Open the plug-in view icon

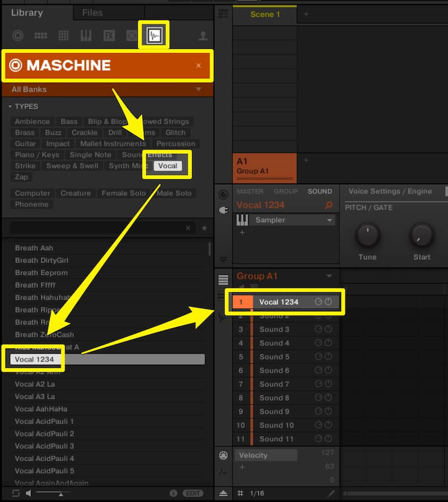click(x=223, y=210)
